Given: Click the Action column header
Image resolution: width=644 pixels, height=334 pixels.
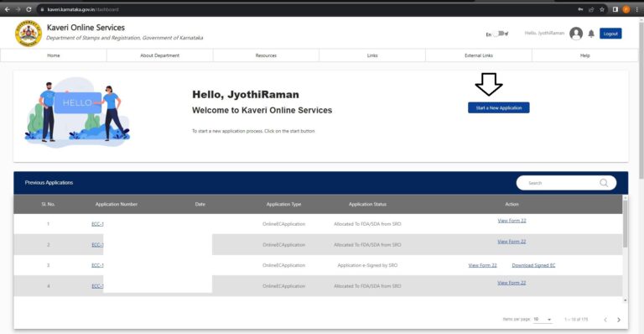Looking at the screenshot, I should [512, 204].
